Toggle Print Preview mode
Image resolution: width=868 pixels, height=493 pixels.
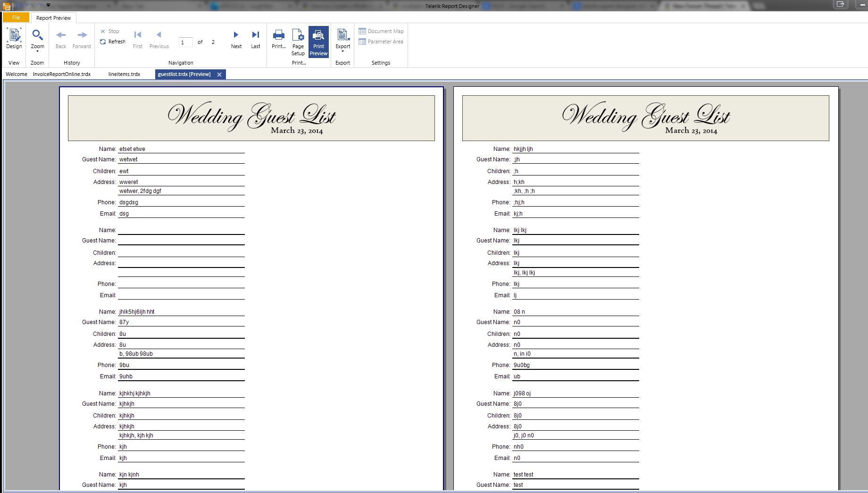click(x=318, y=42)
